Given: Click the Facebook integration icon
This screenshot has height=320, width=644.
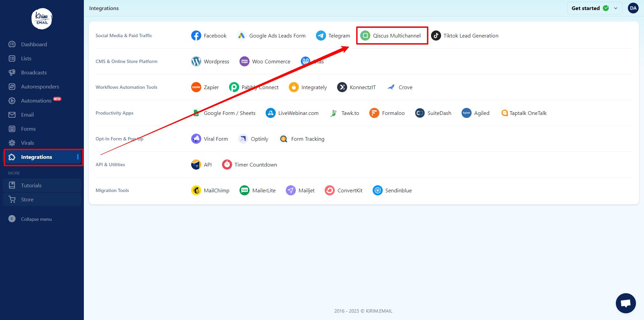Looking at the screenshot, I should pyautogui.click(x=196, y=36).
